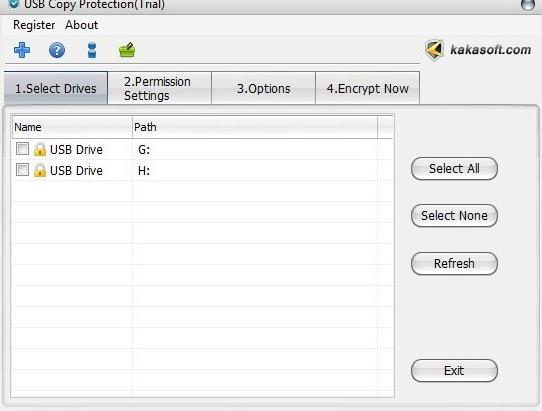Open help via blue question-mark icon
This screenshot has height=411, width=542.
tap(57, 50)
